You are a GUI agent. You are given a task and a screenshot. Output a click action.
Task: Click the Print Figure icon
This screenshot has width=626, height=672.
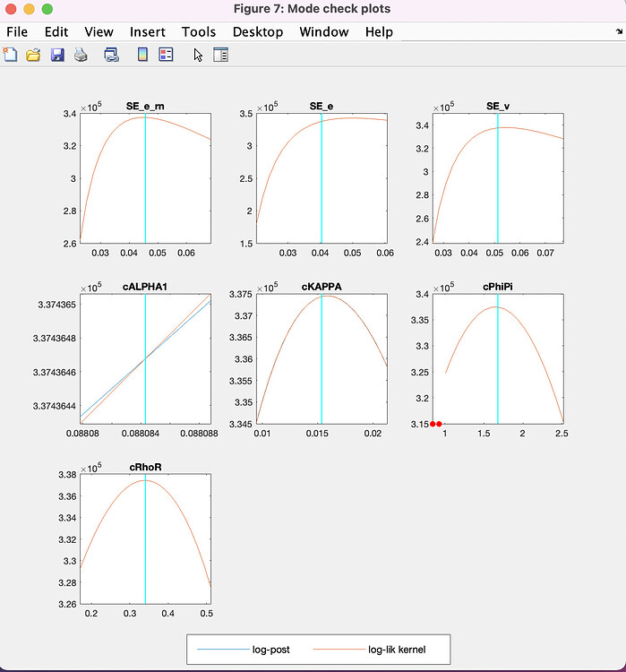click(81, 55)
